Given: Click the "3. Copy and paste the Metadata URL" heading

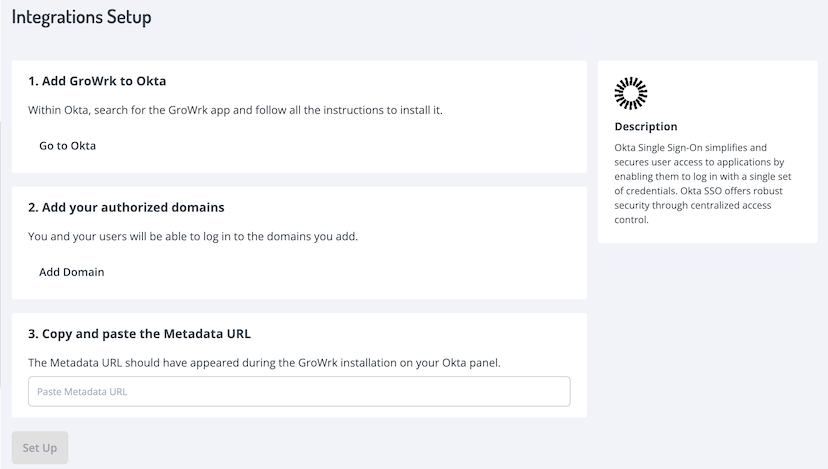Looking at the screenshot, I should coord(146,333).
